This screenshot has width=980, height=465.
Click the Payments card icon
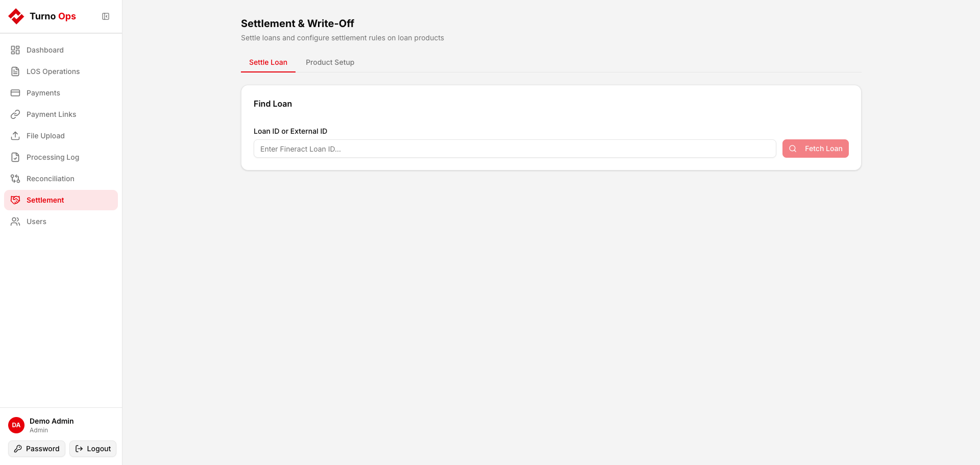point(15,93)
